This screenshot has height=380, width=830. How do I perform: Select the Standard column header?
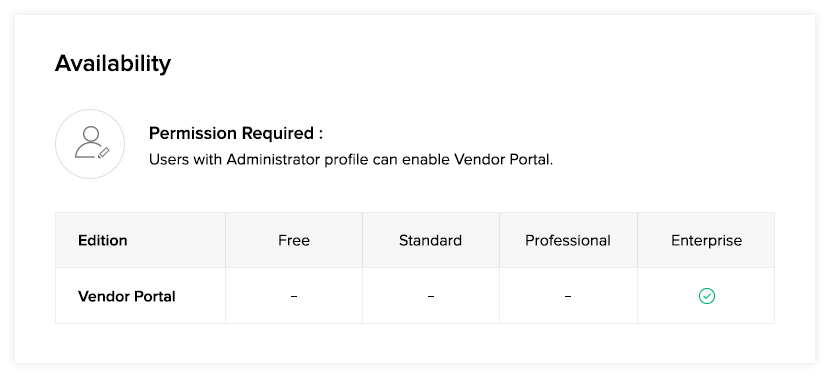[430, 240]
